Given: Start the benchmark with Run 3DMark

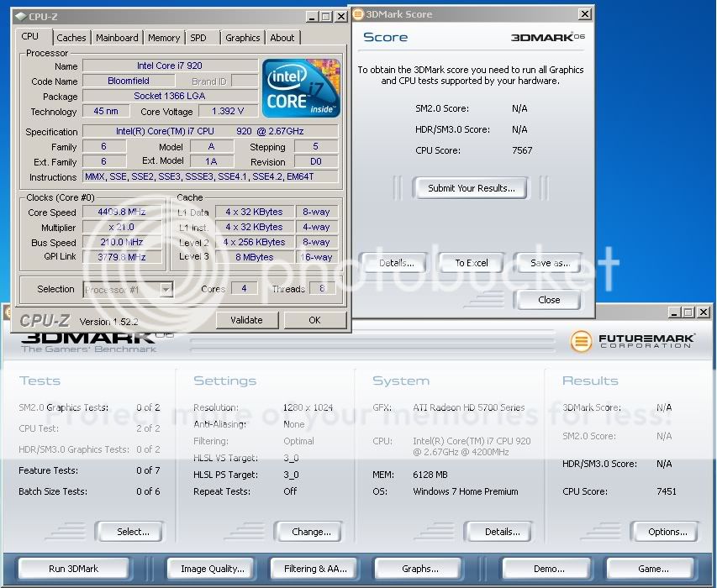Looking at the screenshot, I should (x=73, y=569).
